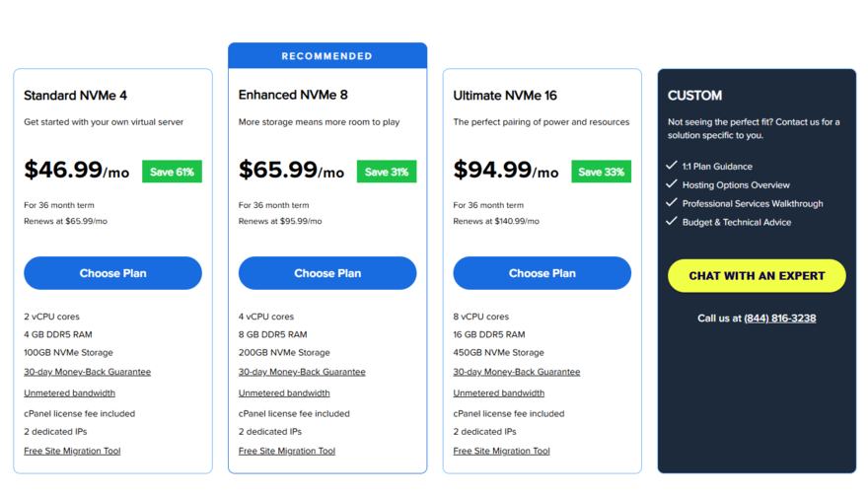868x497 pixels.
Task: Open Free Site Migration Tool in Ultimate plan
Action: [501, 451]
